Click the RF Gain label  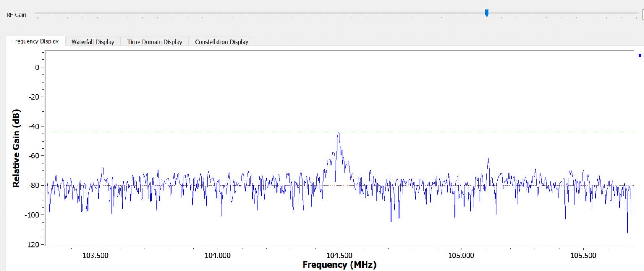pos(16,15)
